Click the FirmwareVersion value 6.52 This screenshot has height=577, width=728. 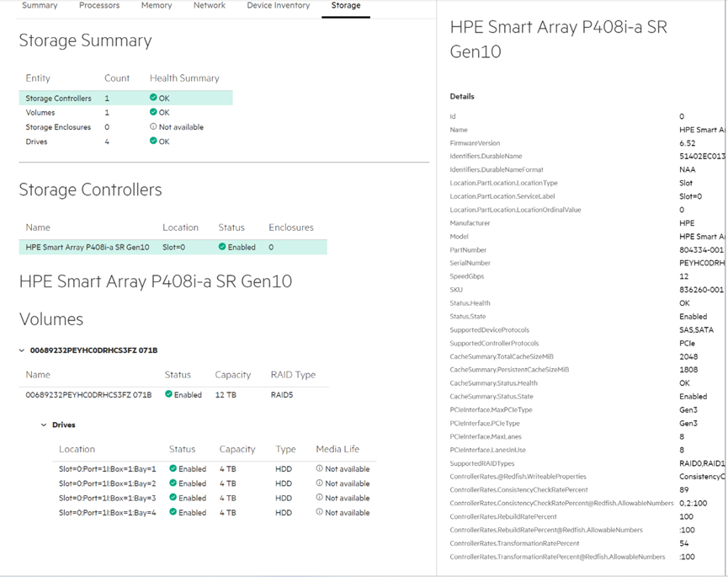(687, 143)
